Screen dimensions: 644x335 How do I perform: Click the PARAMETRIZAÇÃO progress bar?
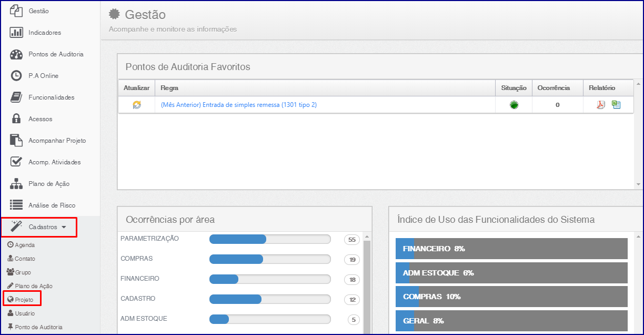(x=270, y=239)
